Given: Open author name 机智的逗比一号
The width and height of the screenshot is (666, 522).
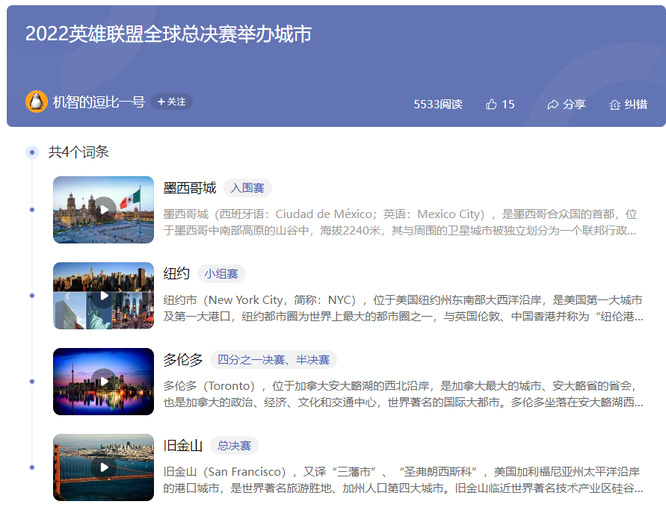Looking at the screenshot, I should (99, 102).
